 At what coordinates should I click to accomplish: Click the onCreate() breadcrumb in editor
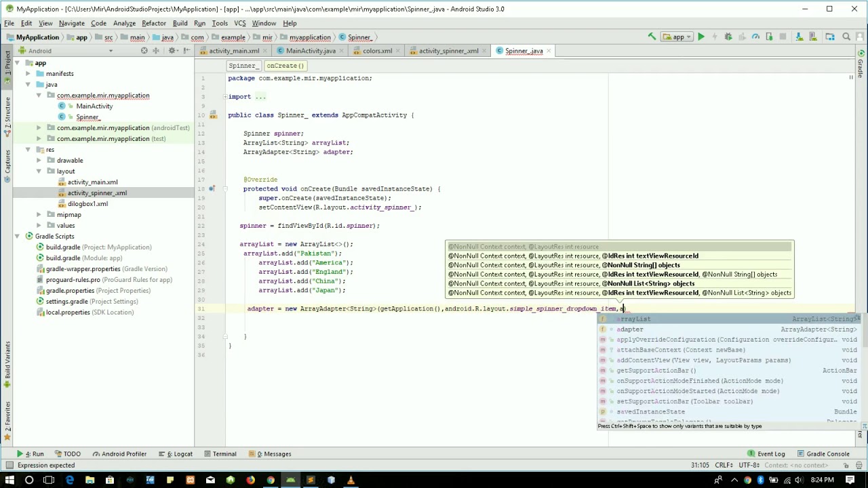[x=285, y=66]
